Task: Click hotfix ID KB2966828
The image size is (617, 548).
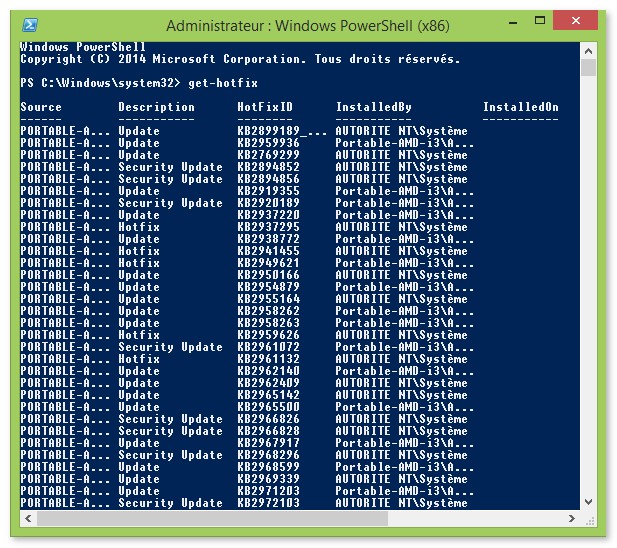Action: click(x=268, y=431)
